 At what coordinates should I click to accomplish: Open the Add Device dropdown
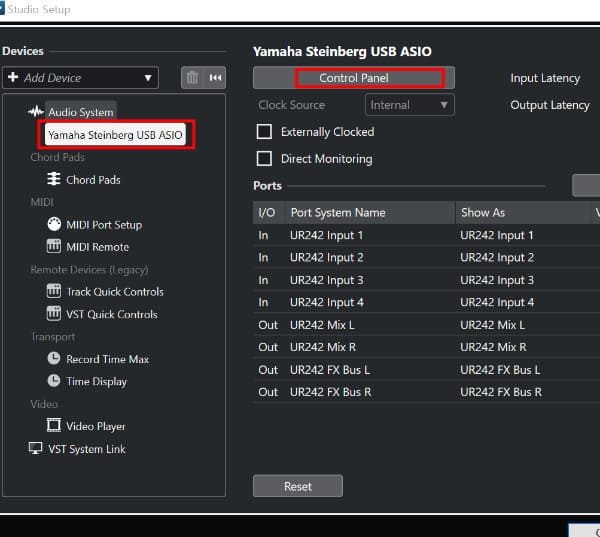pos(80,78)
